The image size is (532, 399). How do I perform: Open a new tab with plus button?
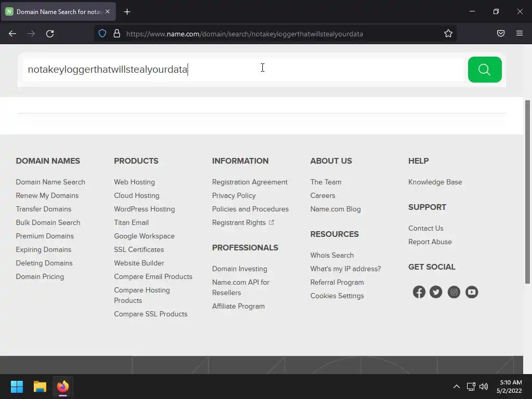[127, 12]
